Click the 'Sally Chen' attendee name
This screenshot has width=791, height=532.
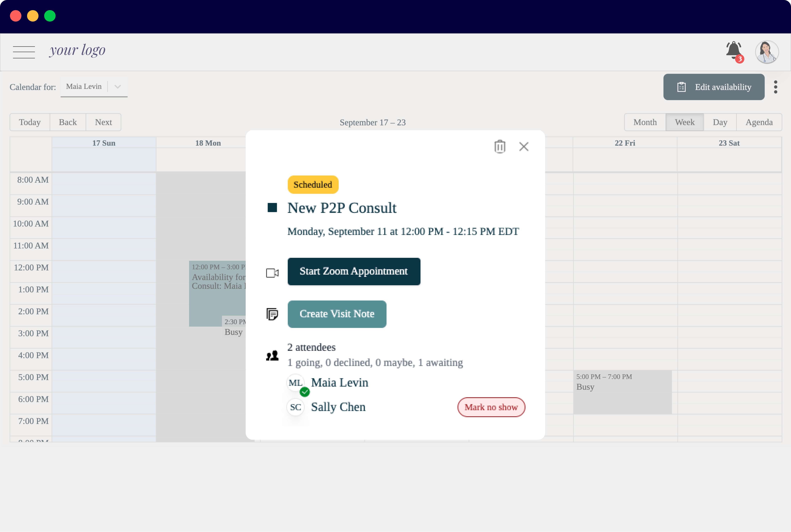point(338,407)
